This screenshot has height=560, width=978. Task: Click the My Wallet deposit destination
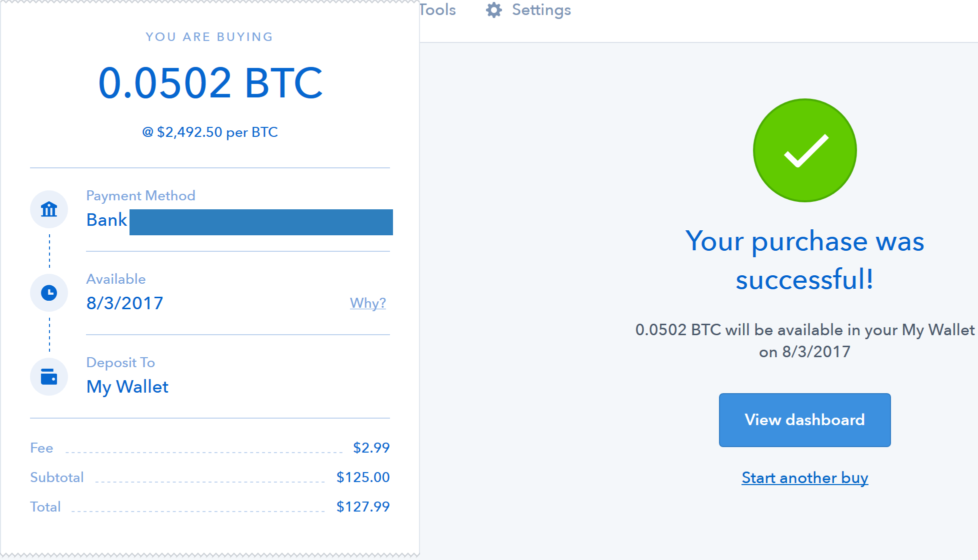pos(127,386)
